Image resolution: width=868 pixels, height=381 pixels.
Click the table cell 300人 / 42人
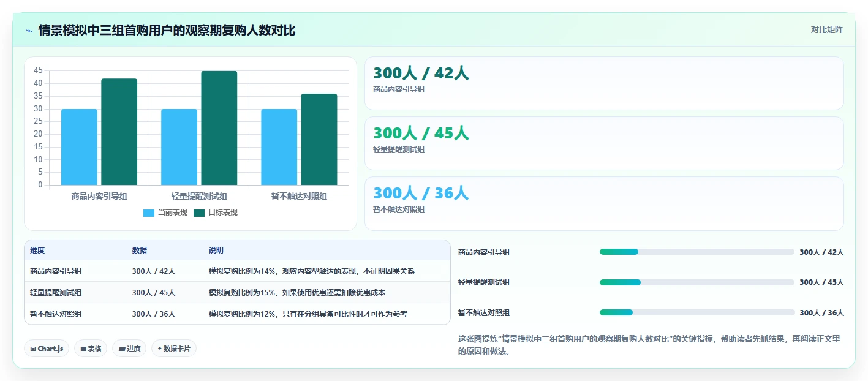pos(154,271)
